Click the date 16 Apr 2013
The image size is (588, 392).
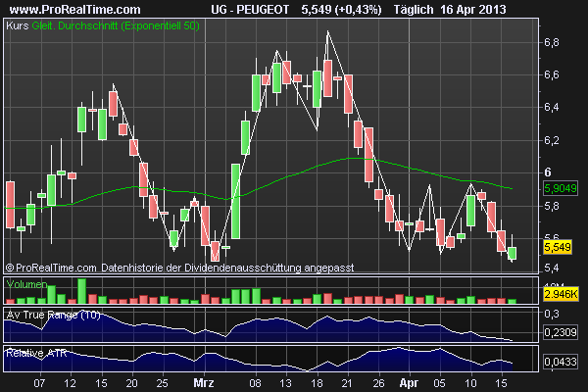473,9
